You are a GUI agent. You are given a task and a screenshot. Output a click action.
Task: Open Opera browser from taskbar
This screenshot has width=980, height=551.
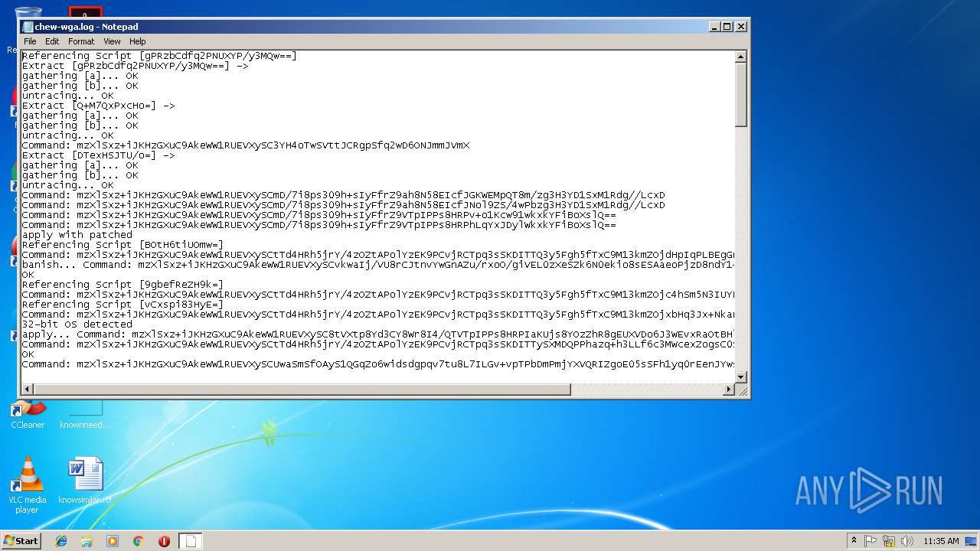(x=164, y=541)
